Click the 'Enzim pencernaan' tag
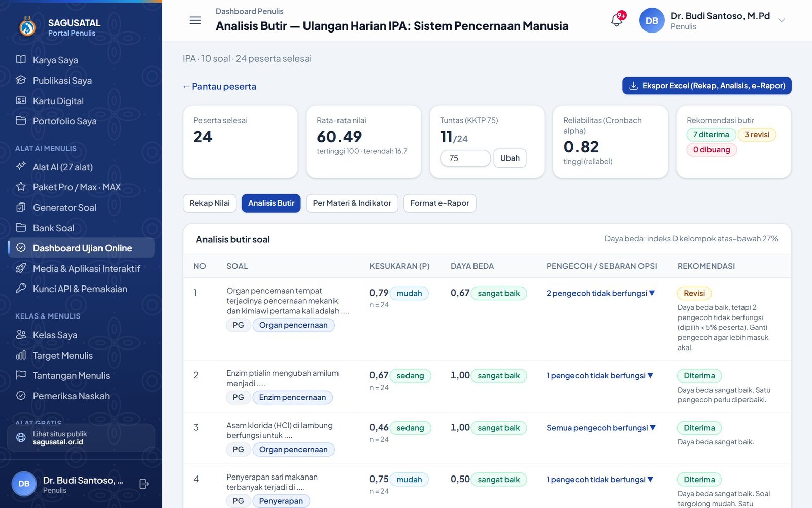This screenshot has width=812, height=508. tap(292, 397)
